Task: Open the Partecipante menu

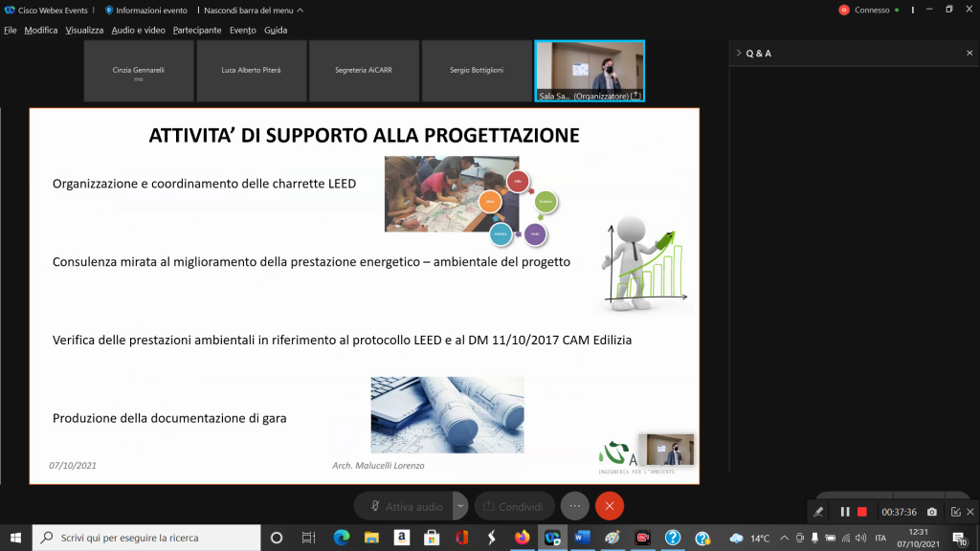Action: (196, 30)
